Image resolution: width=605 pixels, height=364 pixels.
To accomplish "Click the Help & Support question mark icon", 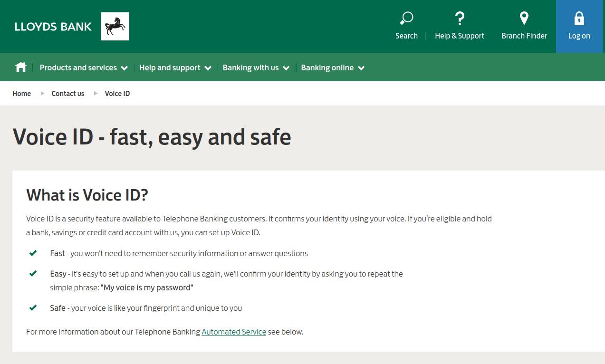I will [x=460, y=19].
